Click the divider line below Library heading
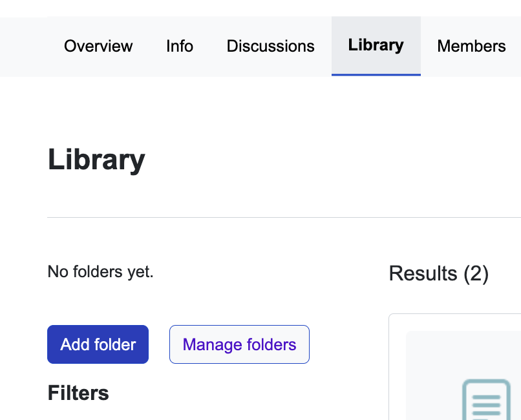 pos(259,218)
